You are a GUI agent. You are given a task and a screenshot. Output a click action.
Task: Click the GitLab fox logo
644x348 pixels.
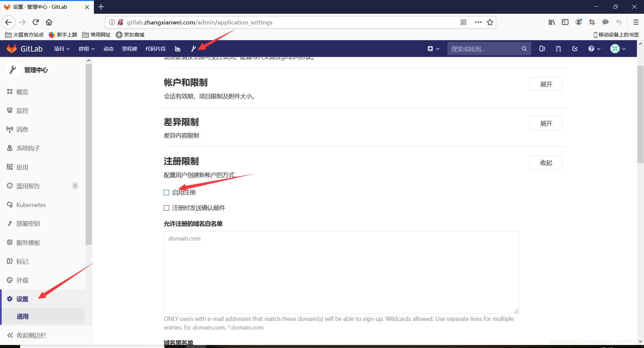[11, 49]
